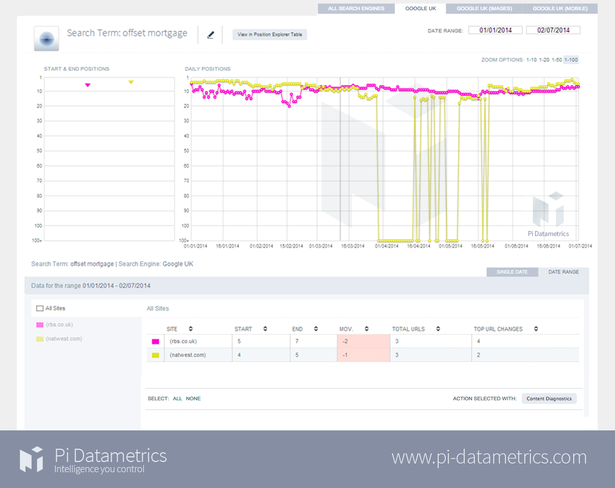Click View in Position Explorer Table button

click(270, 34)
